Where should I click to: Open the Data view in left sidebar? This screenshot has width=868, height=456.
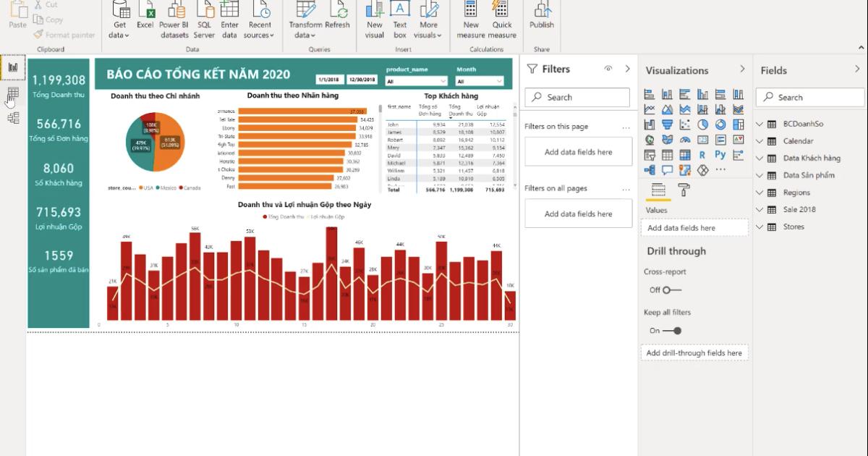click(x=12, y=93)
